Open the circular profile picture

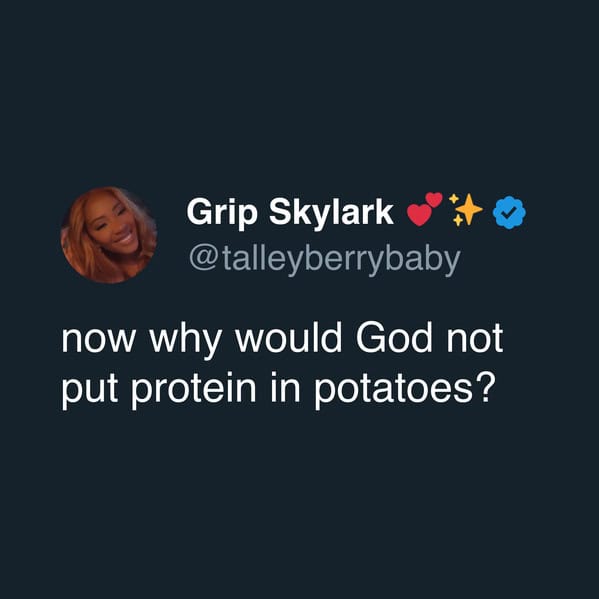(109, 235)
